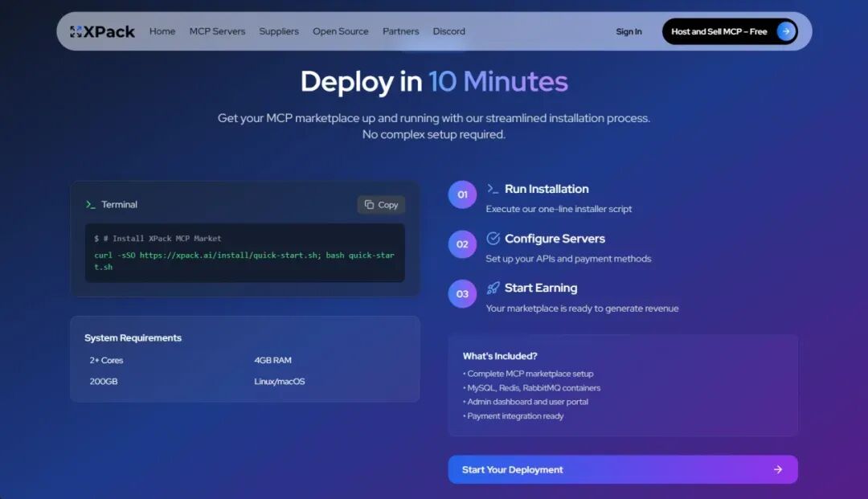Viewport: 868px width, 499px height.
Task: Copy the terminal install command
Action: coord(381,205)
